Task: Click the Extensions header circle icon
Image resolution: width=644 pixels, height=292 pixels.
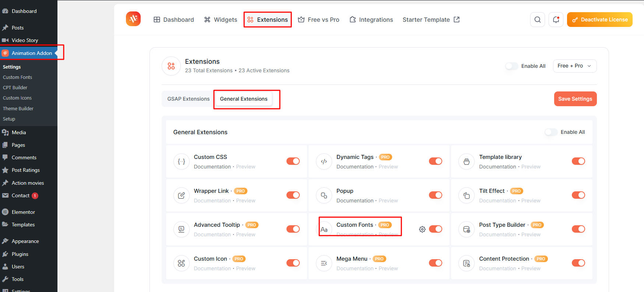Action: click(x=171, y=66)
